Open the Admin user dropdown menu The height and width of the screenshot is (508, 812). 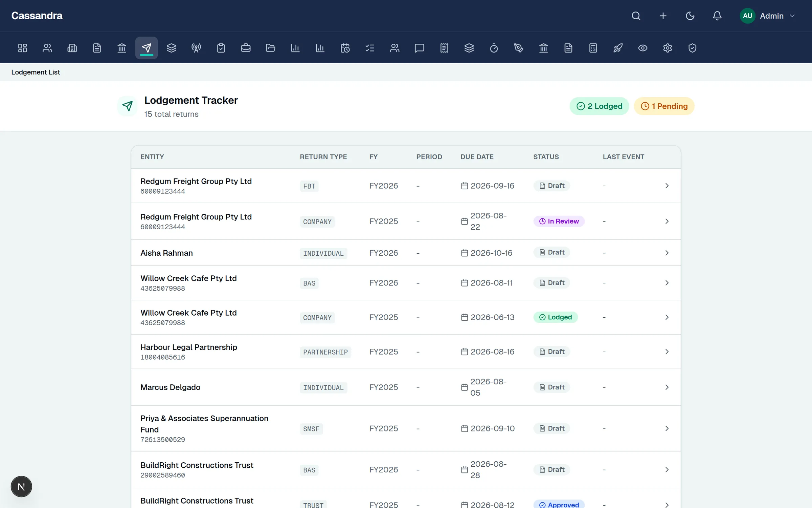[x=767, y=16]
